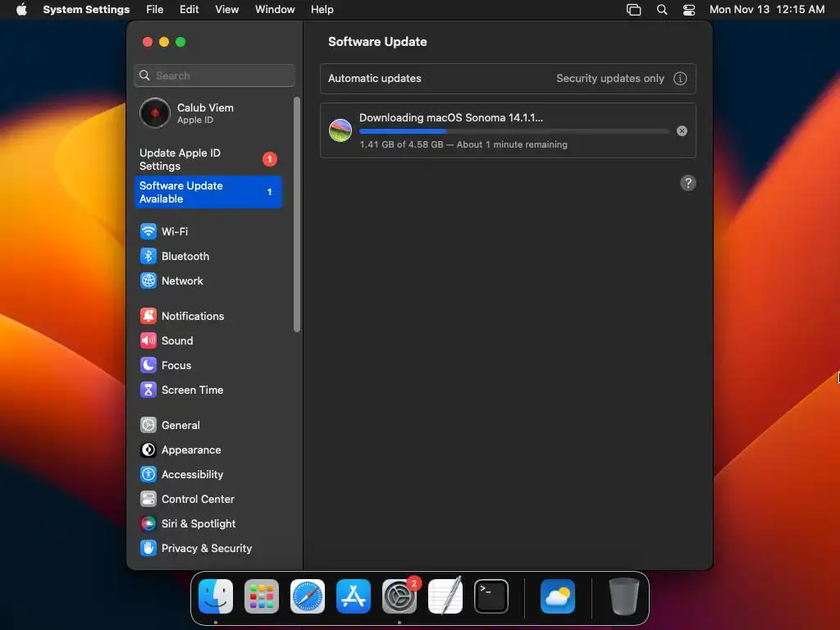Open the Help menu
Image resolution: width=840 pixels, height=630 pixels.
(322, 10)
